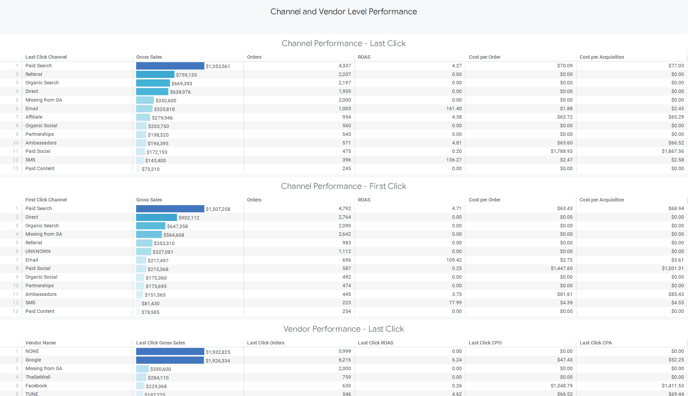This screenshot has height=396, width=688.
Task: Select the Google orders value 6,216
Action: 345,360
